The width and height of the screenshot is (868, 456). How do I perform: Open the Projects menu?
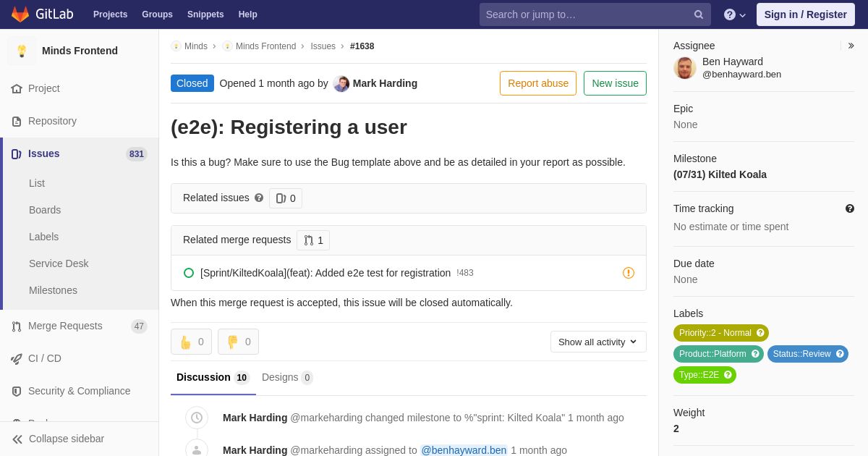tap(110, 14)
